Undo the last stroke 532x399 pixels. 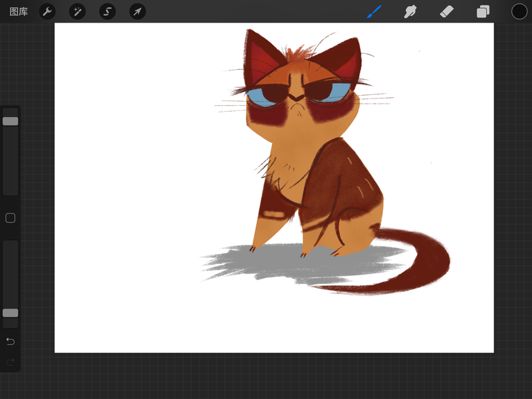11,341
